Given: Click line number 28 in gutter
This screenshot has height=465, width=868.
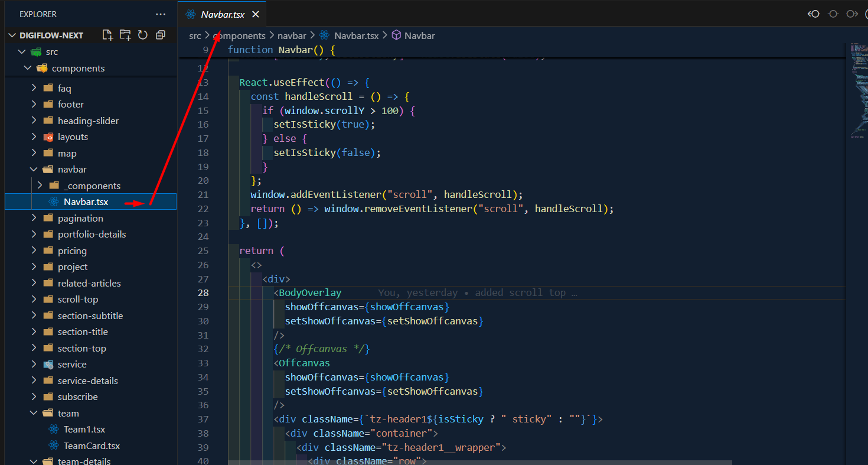Looking at the screenshot, I should pyautogui.click(x=203, y=292).
